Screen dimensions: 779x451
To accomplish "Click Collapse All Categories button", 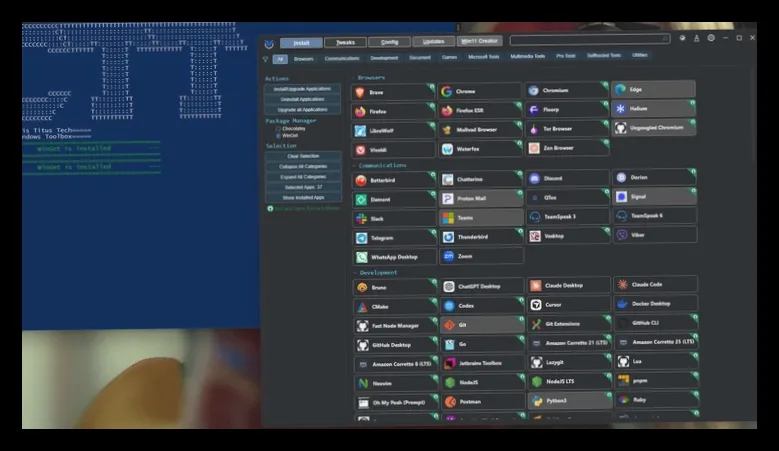I will tap(303, 166).
